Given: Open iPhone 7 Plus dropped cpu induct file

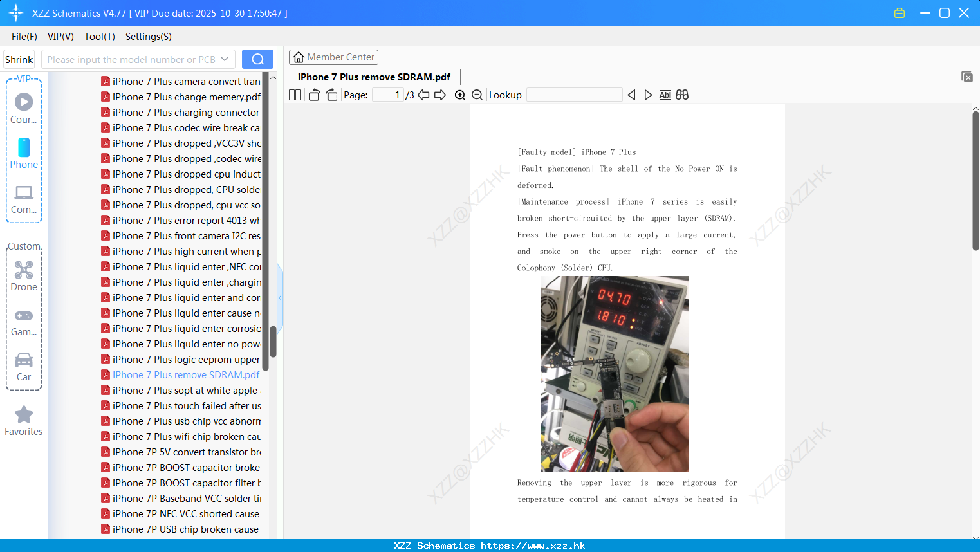Looking at the screenshot, I should pos(181,174).
